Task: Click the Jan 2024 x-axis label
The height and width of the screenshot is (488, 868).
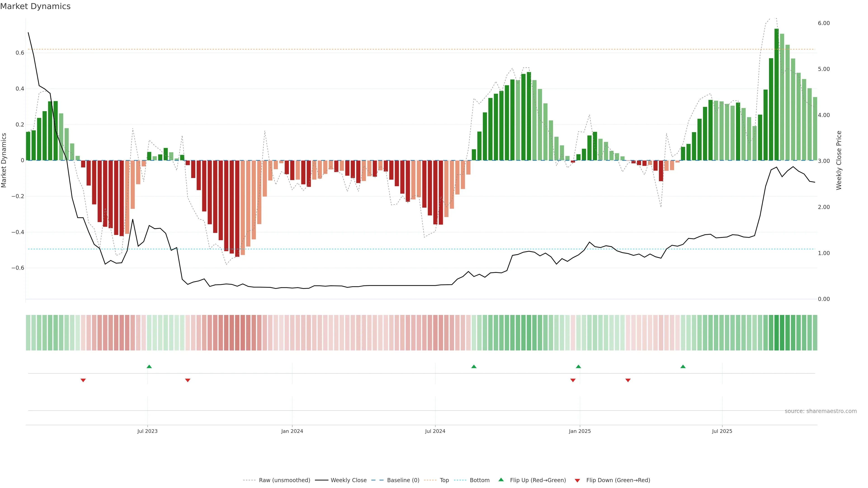Action: click(292, 431)
